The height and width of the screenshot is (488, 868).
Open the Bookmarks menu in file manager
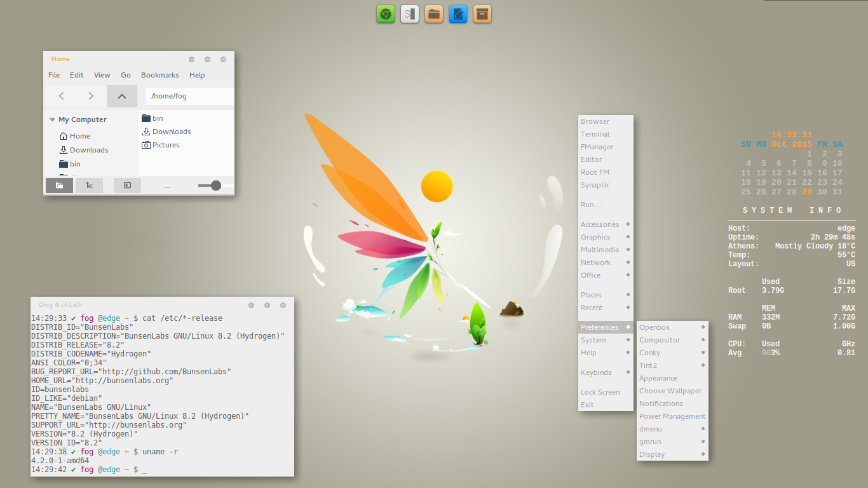pos(160,75)
